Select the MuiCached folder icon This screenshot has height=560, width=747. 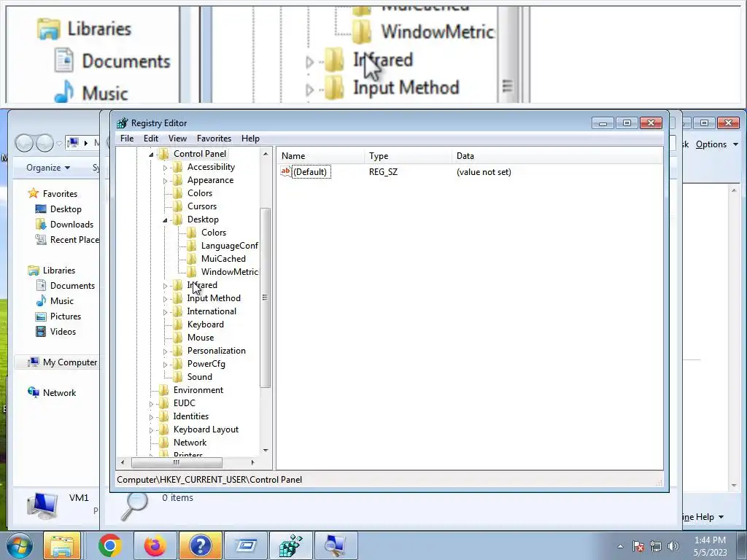tap(192, 259)
